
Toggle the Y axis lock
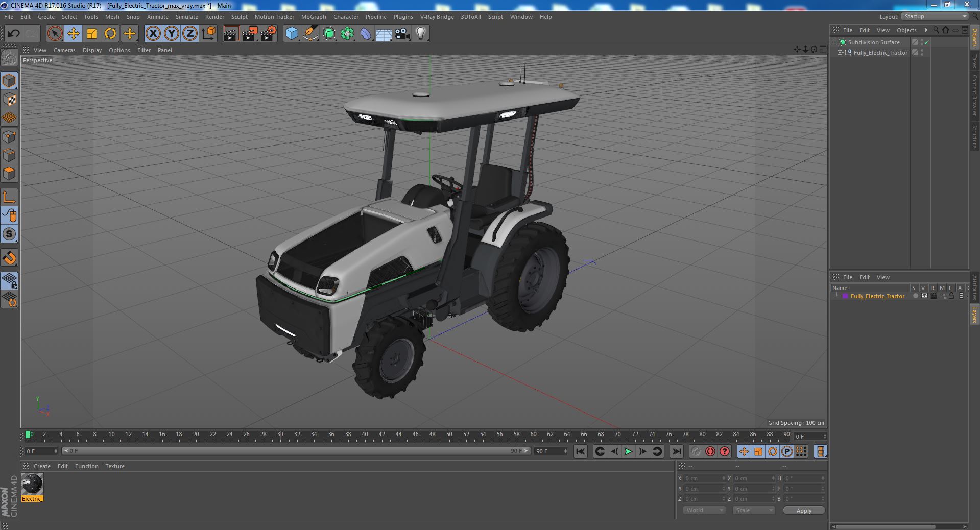(x=172, y=34)
